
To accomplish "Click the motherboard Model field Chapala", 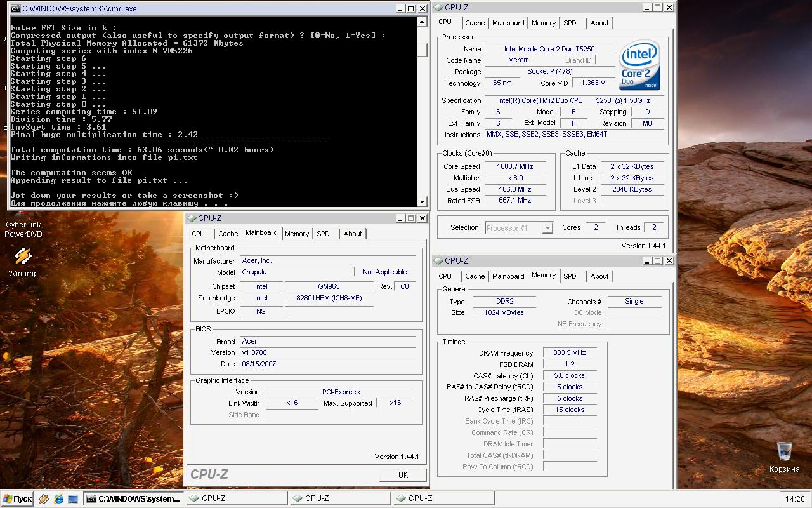I will [296, 272].
